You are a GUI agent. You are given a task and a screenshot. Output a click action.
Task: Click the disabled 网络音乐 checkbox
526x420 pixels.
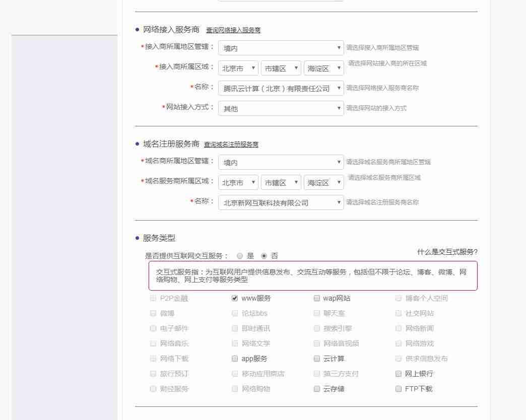coord(153,343)
